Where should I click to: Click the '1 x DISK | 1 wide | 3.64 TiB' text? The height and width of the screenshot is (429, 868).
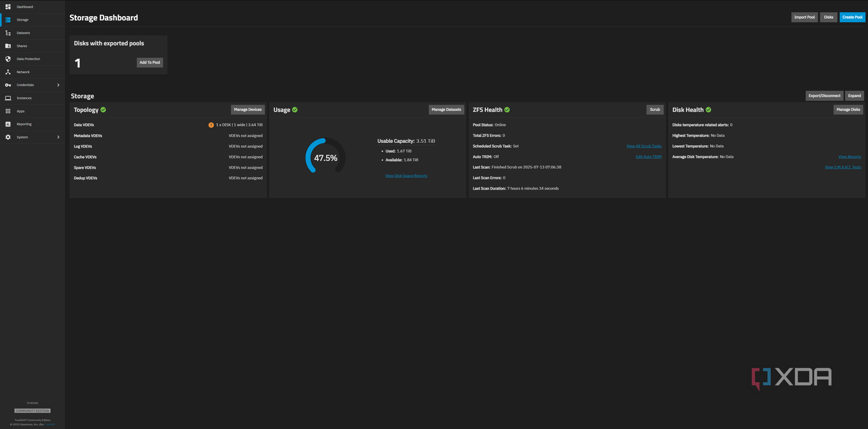pos(239,125)
